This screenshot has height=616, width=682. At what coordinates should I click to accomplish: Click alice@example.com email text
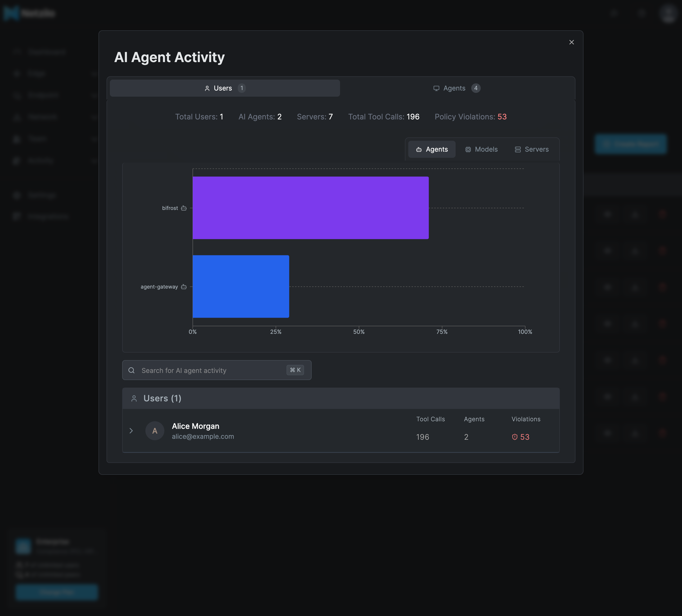click(x=203, y=436)
